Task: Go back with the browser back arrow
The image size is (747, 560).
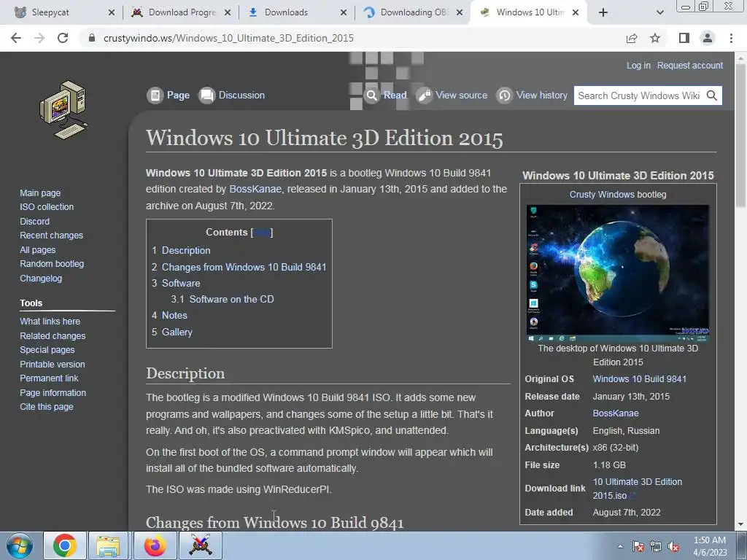Action: pyautogui.click(x=16, y=38)
